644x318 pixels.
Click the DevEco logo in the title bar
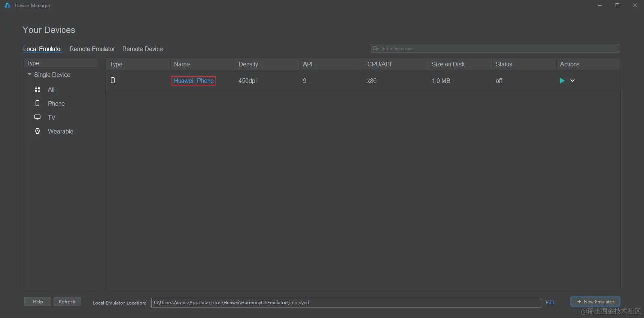click(x=7, y=5)
